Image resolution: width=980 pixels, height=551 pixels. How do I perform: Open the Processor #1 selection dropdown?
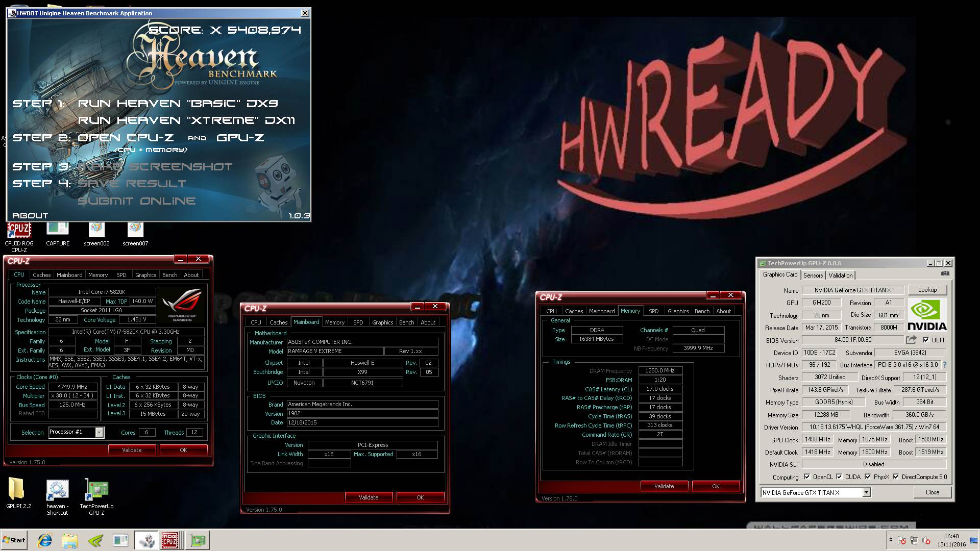coord(100,433)
